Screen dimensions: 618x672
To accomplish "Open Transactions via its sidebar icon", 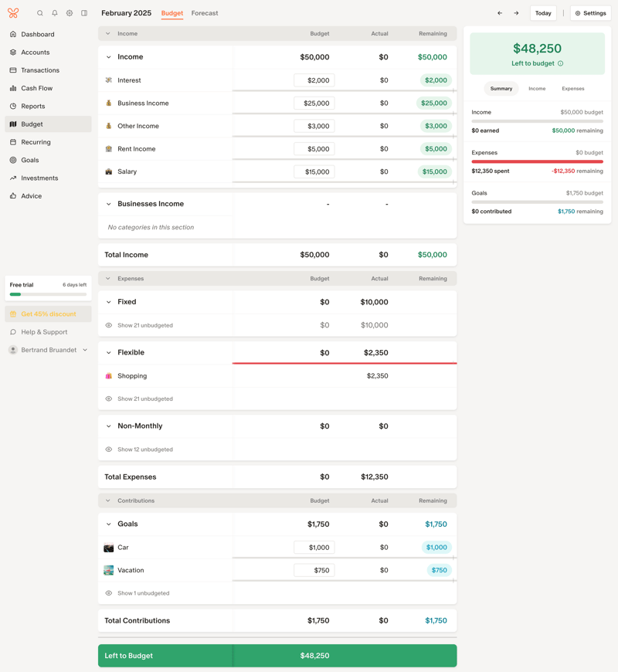I will pyautogui.click(x=12, y=70).
